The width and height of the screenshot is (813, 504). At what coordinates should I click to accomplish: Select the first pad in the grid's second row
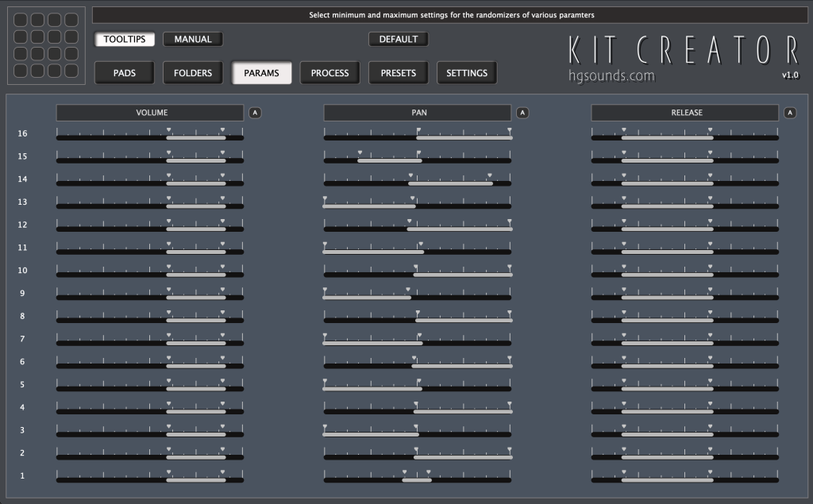(x=21, y=37)
